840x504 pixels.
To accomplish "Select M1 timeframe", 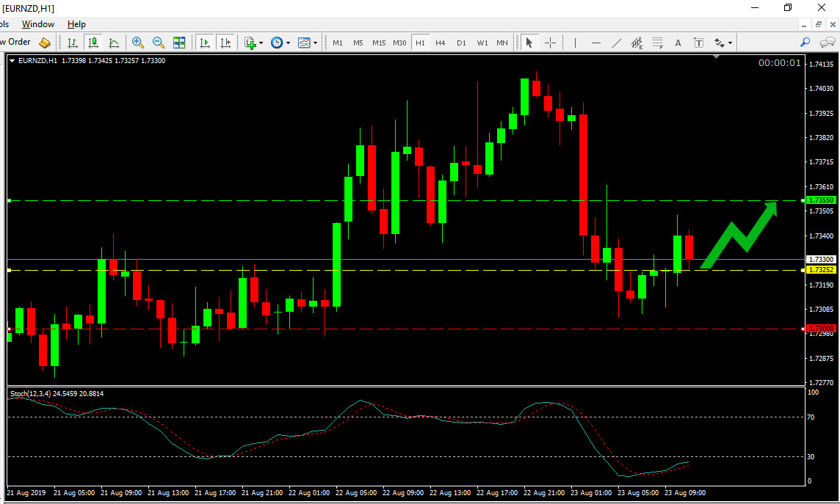I will point(338,43).
